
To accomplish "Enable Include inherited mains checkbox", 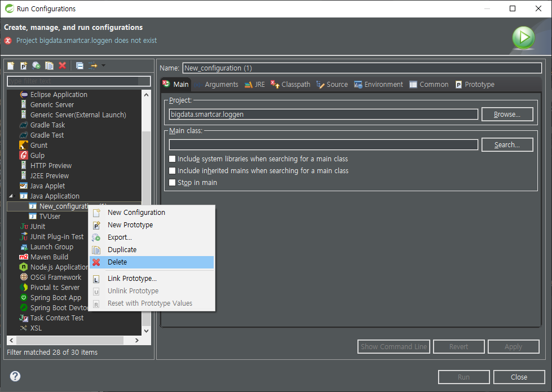I will 172,171.
